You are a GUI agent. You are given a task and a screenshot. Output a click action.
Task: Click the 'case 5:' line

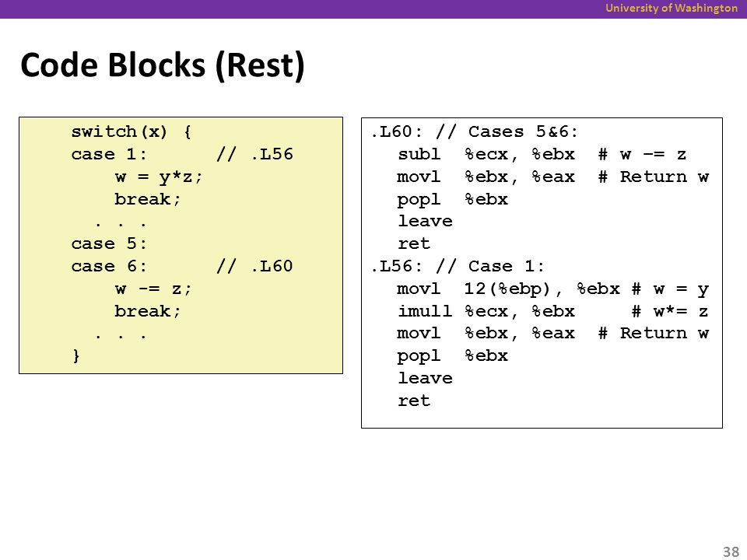(109, 243)
